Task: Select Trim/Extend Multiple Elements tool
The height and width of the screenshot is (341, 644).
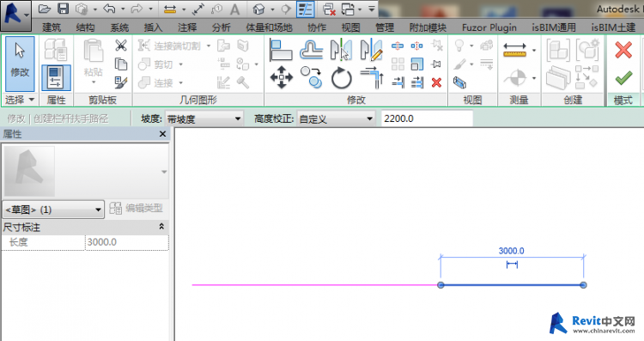Action: coord(416,82)
